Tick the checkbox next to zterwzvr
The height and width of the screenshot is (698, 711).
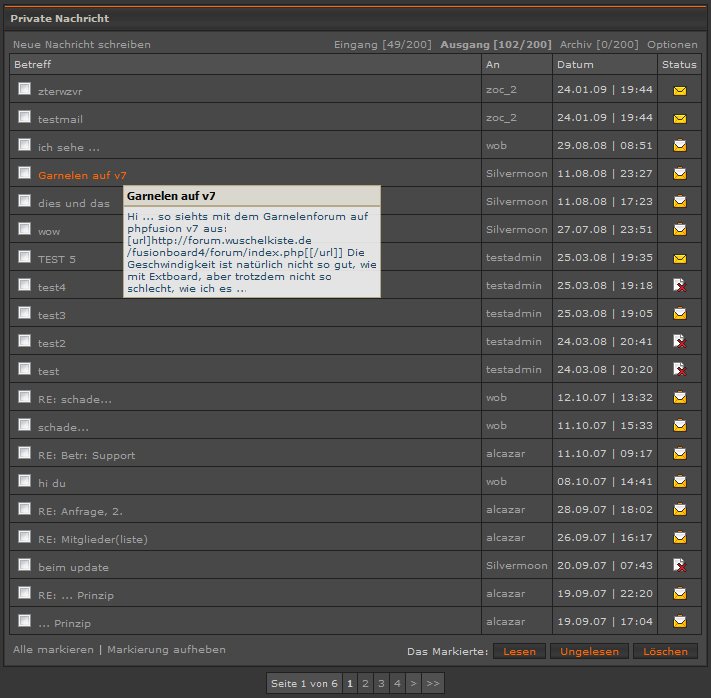[24, 89]
